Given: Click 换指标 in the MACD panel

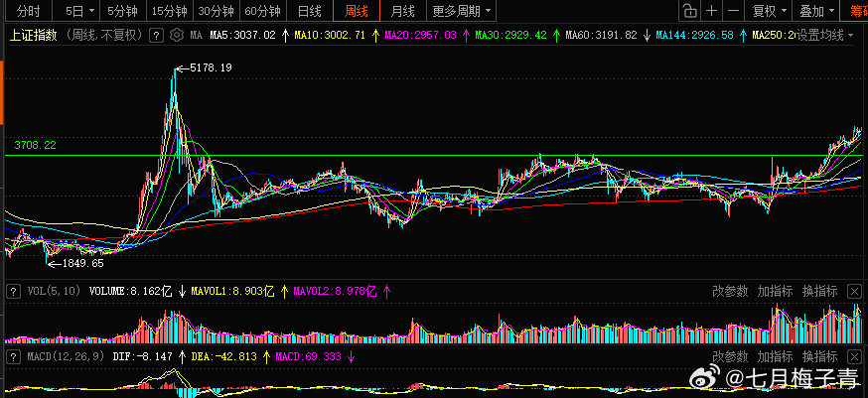Looking at the screenshot, I should [820, 356].
